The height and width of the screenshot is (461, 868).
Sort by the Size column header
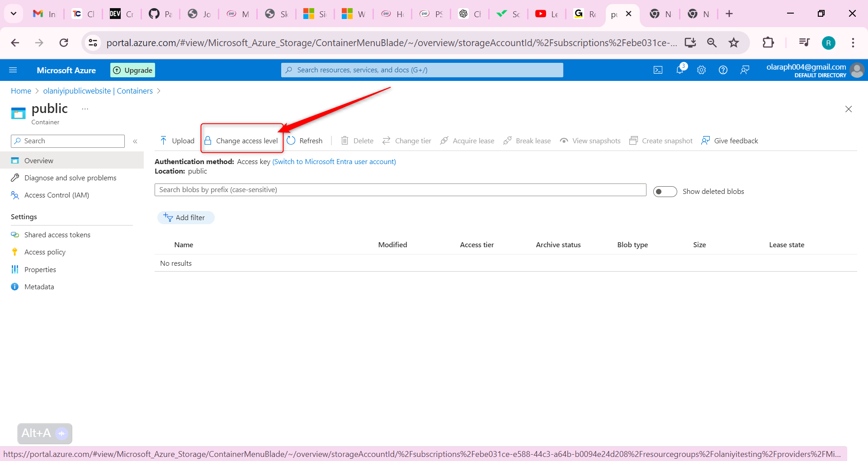699,245
